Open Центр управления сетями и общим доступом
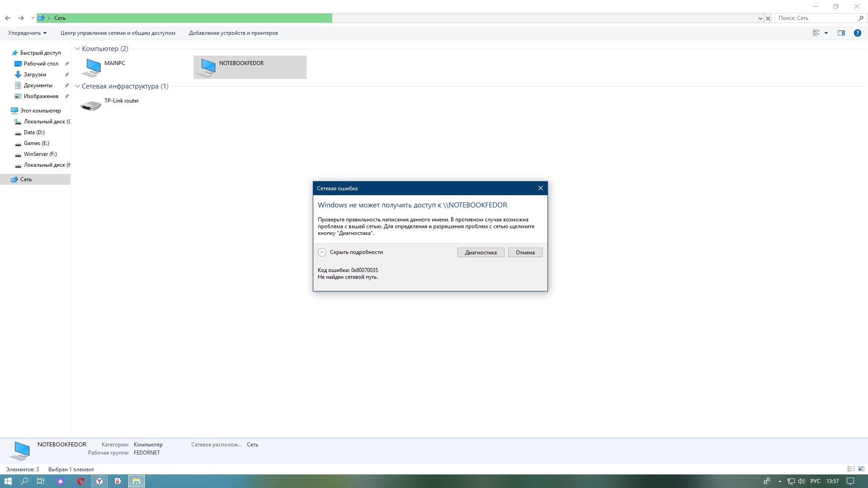The width and height of the screenshot is (868, 488). click(x=118, y=33)
